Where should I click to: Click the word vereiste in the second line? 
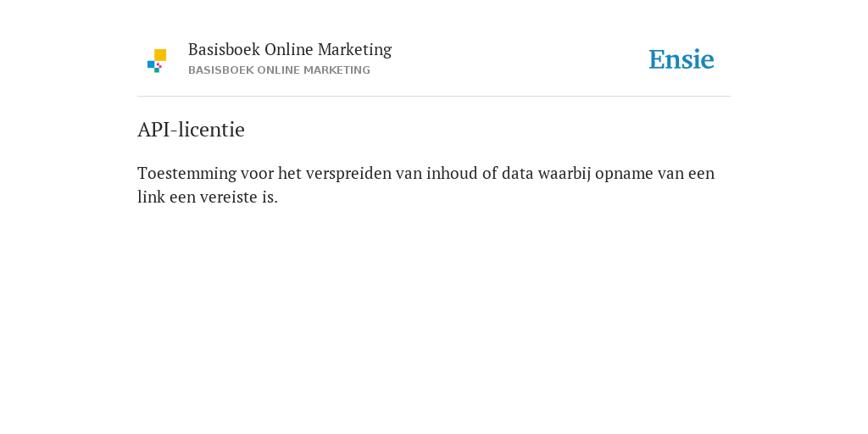(x=229, y=197)
